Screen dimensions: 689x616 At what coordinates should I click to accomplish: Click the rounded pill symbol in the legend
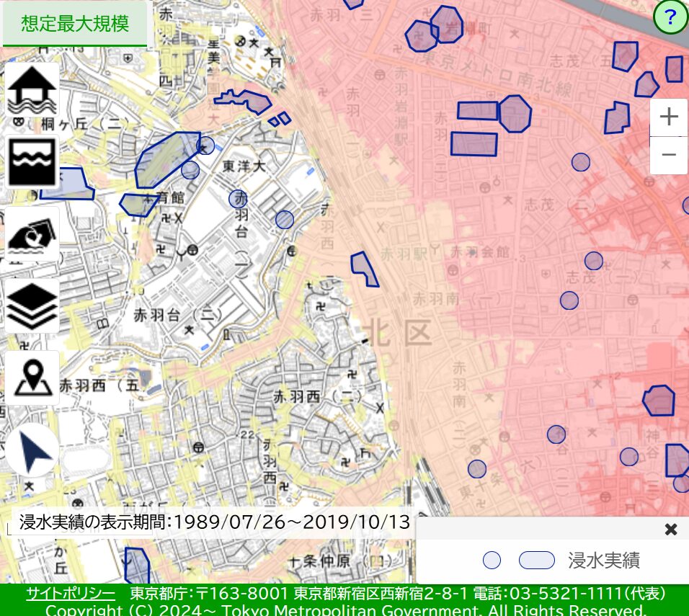pyautogui.click(x=536, y=561)
